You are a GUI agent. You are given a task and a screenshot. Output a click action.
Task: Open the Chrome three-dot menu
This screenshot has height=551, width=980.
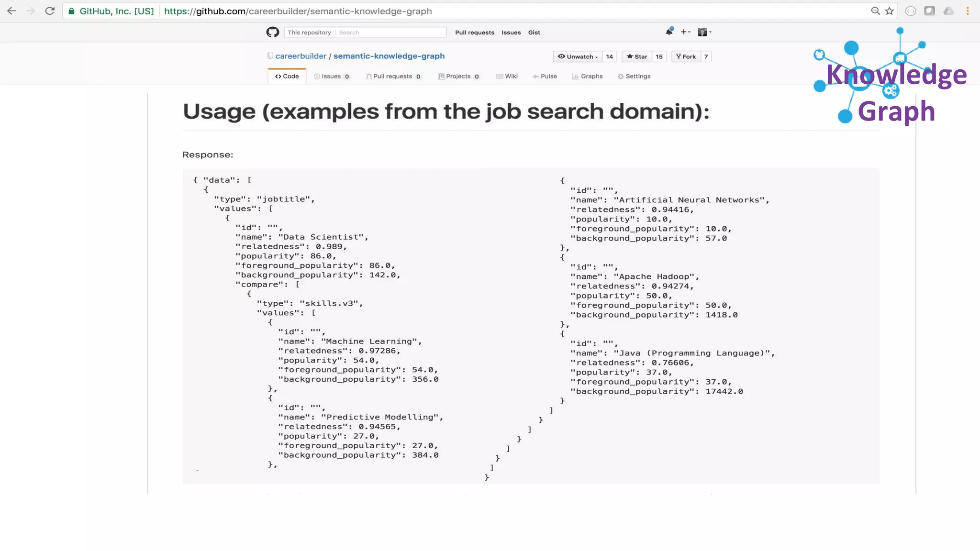(968, 11)
